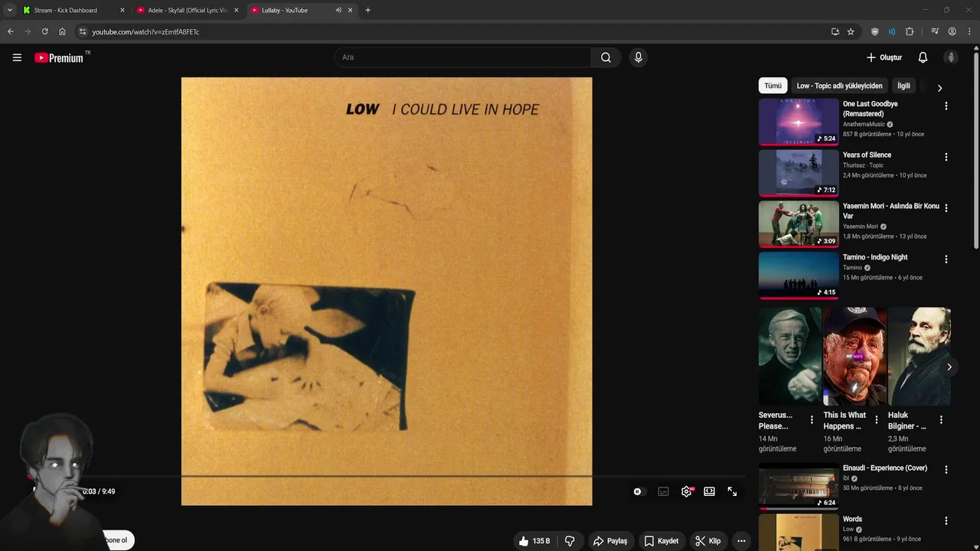
Task: Open the browser profile icon
Action: coord(952,31)
